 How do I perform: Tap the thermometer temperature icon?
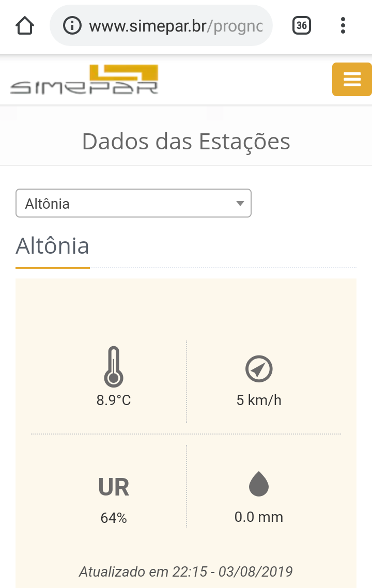tap(114, 366)
